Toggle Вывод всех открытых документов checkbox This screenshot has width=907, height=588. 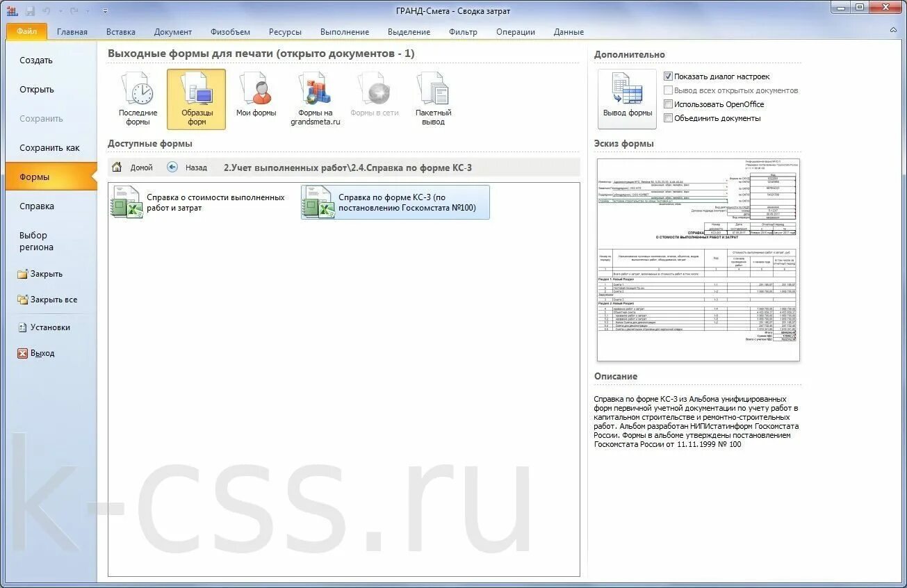tap(668, 90)
